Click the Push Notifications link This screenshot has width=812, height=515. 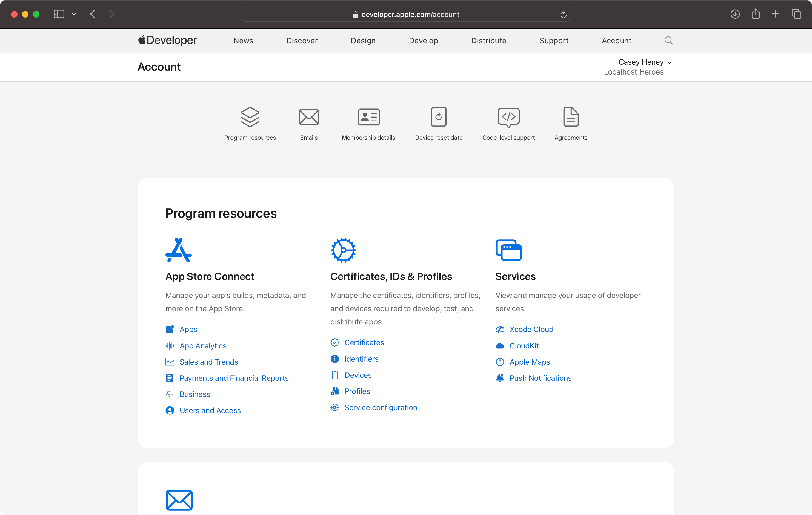point(540,378)
